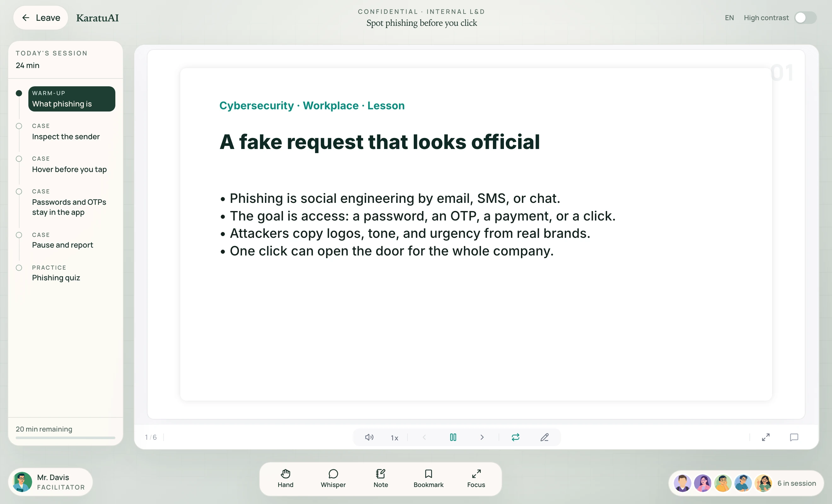This screenshot has height=504, width=832.
Task: Click the first participant avatar
Action: (x=682, y=483)
